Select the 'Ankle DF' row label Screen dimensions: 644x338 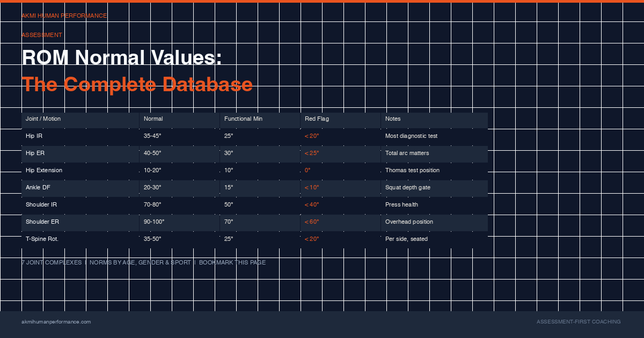pyautogui.click(x=37, y=188)
